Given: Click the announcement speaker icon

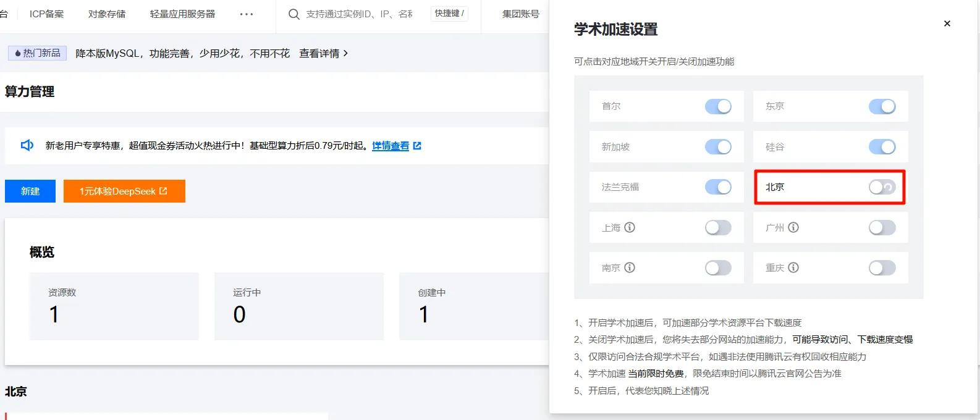Looking at the screenshot, I should pyautogui.click(x=27, y=145).
